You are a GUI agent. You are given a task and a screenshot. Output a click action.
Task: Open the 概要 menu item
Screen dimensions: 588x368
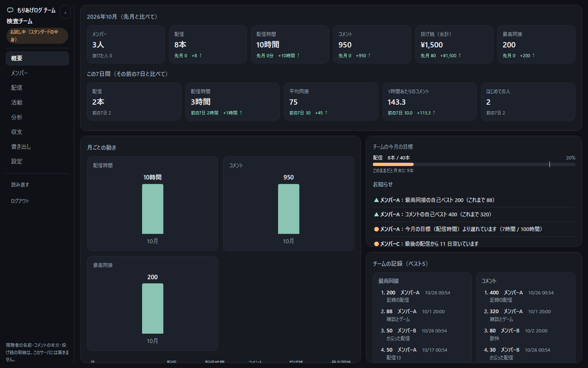point(37,58)
